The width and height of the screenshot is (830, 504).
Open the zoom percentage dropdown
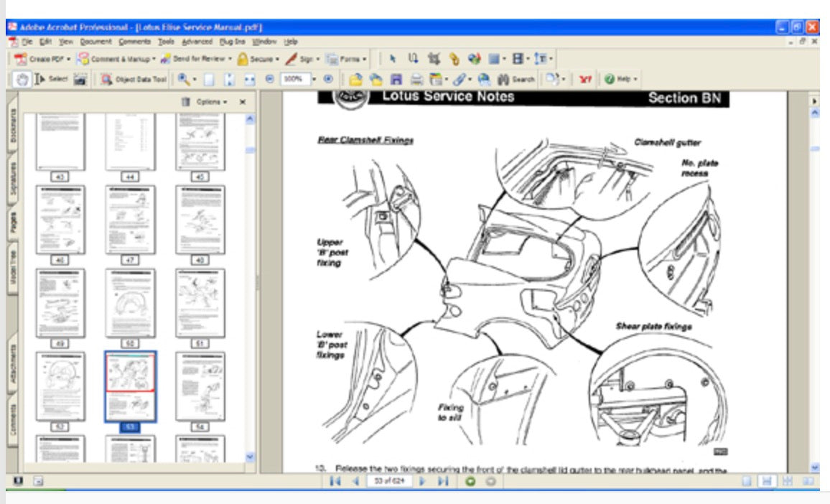pos(314,79)
